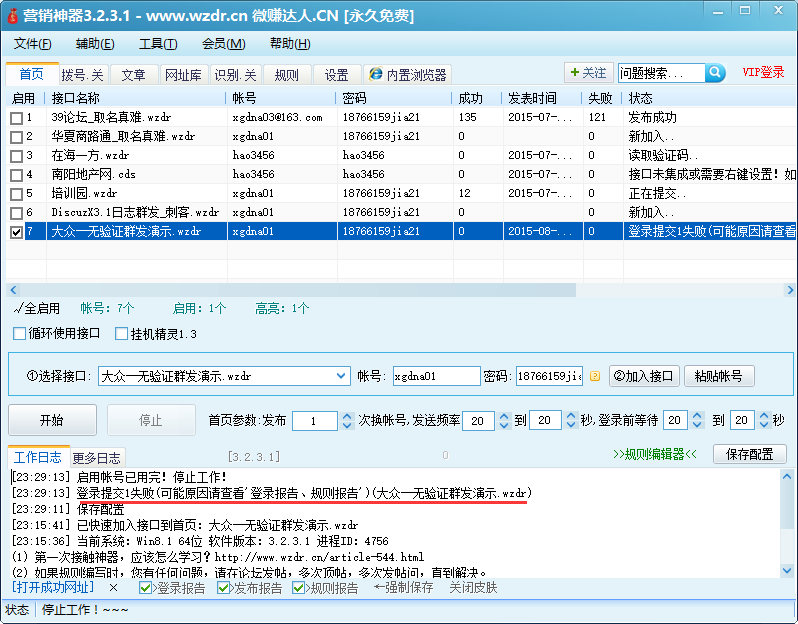Screen dimensions: 798x624
Task: Decrease 登录前等待 maximum value
Action: (x=764, y=425)
